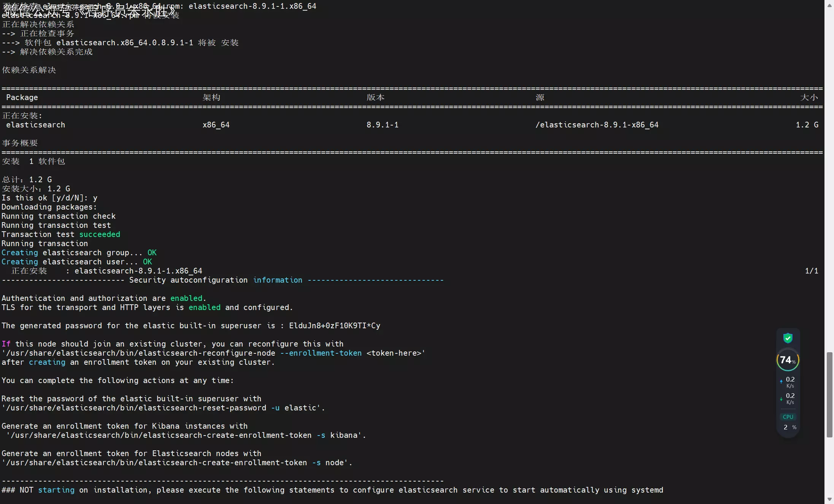Click the blue upload speed arrow
The height and width of the screenshot is (504, 834).
(x=781, y=381)
